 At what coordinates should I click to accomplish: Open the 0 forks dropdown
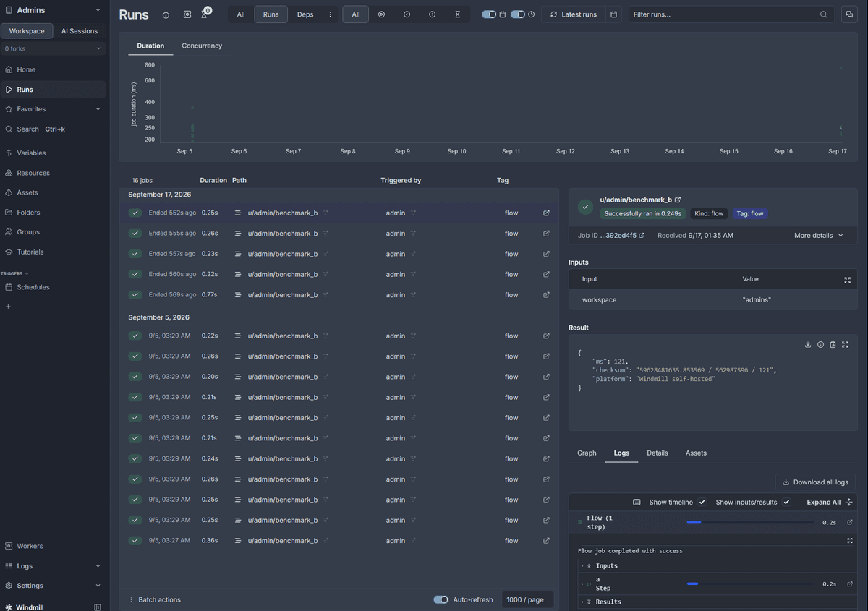[53, 48]
